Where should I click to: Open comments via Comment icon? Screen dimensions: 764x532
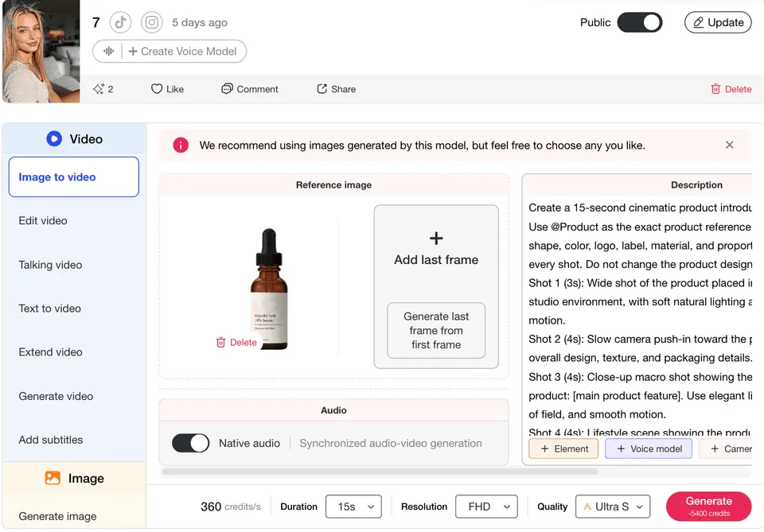[227, 88]
